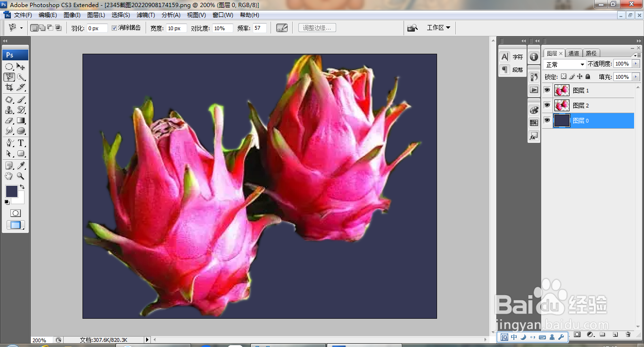Select the Magic Wand tool
Screen dimensions: 644x347
(21, 77)
